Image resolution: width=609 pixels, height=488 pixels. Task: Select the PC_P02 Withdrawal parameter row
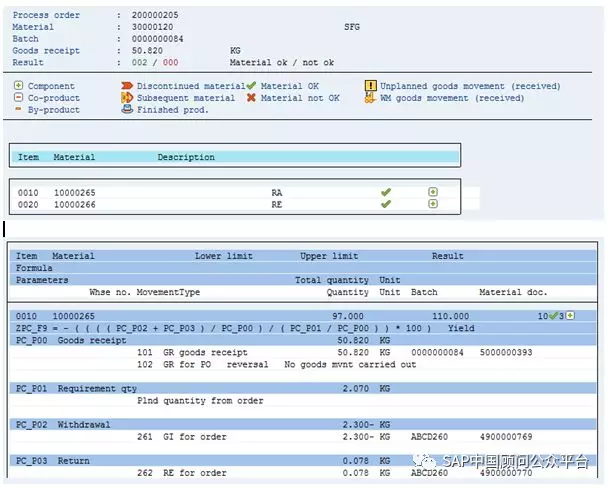(x=64, y=425)
